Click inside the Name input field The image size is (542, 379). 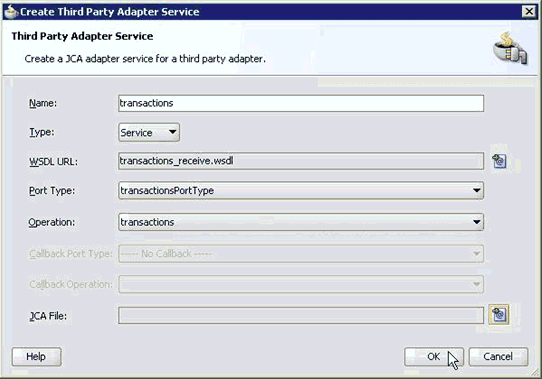click(301, 103)
